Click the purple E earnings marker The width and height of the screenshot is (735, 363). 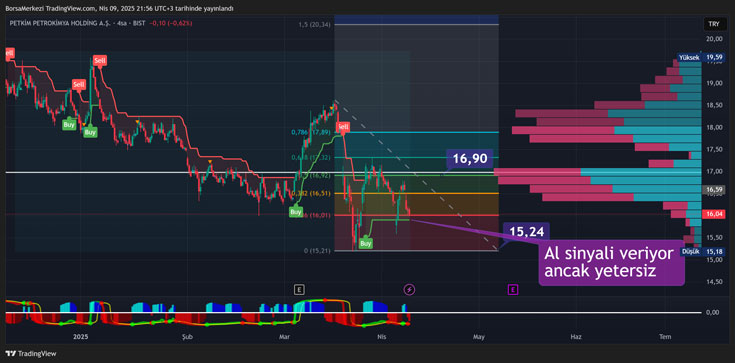513,289
